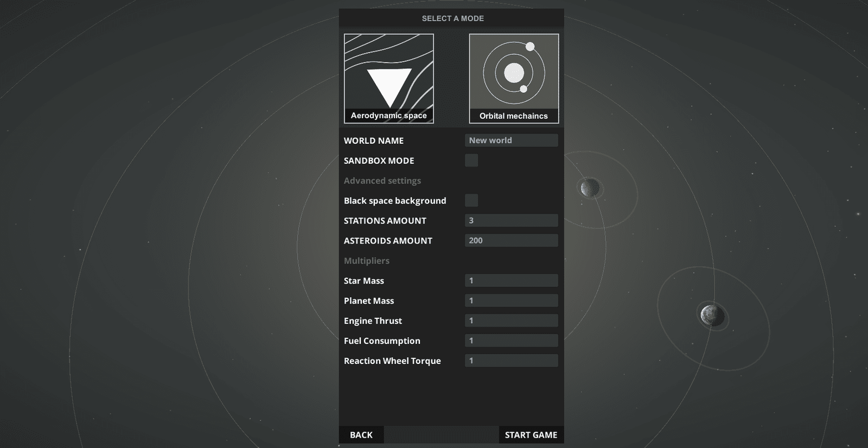868x448 pixels.
Task: Click the Fuel Consumption multiplier field
Action: point(511,341)
